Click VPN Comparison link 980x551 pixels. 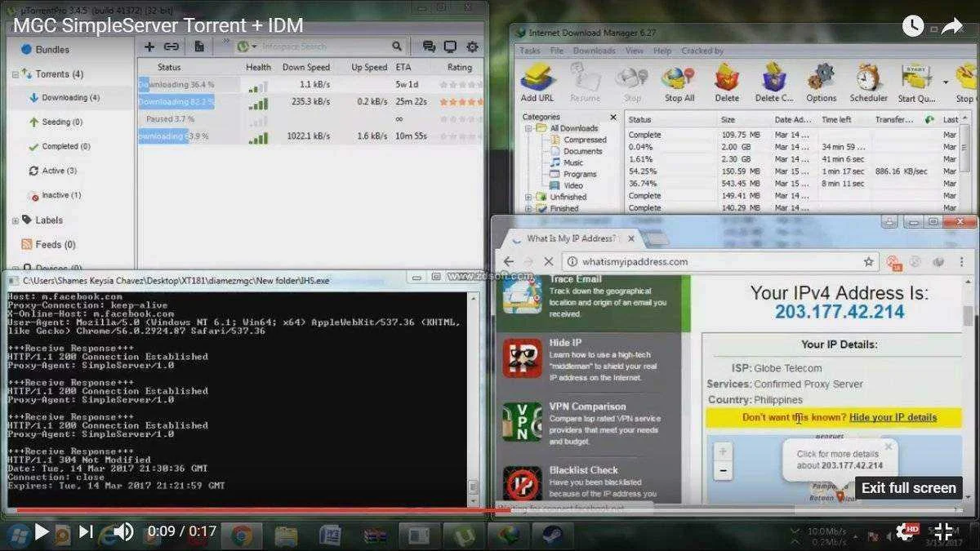point(587,406)
